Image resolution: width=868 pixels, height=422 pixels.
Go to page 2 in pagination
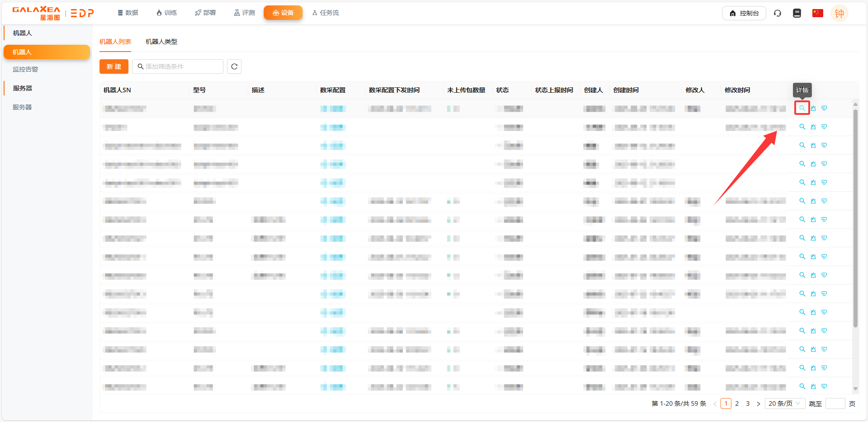coord(737,403)
